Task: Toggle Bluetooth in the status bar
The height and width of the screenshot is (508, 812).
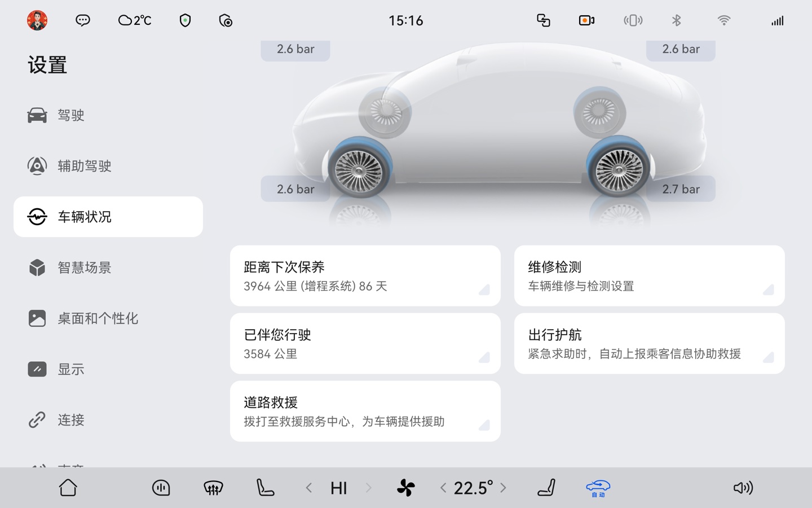Action: tap(677, 20)
